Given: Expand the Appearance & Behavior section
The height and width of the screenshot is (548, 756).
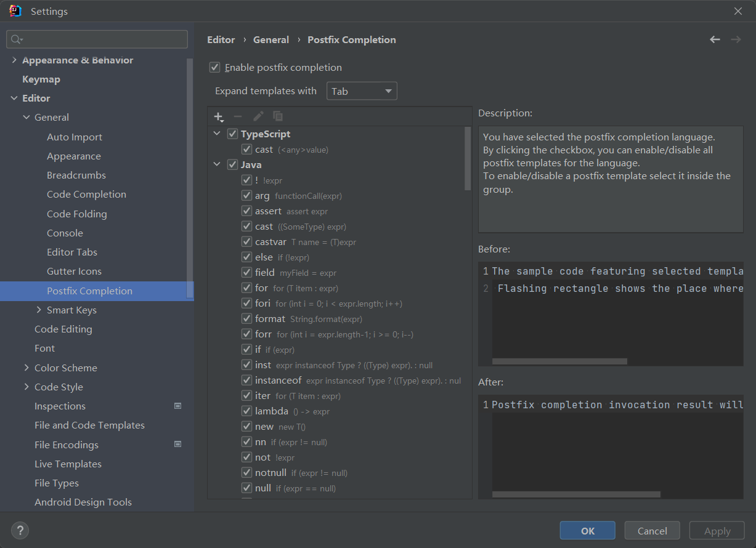Looking at the screenshot, I should pyautogui.click(x=14, y=60).
